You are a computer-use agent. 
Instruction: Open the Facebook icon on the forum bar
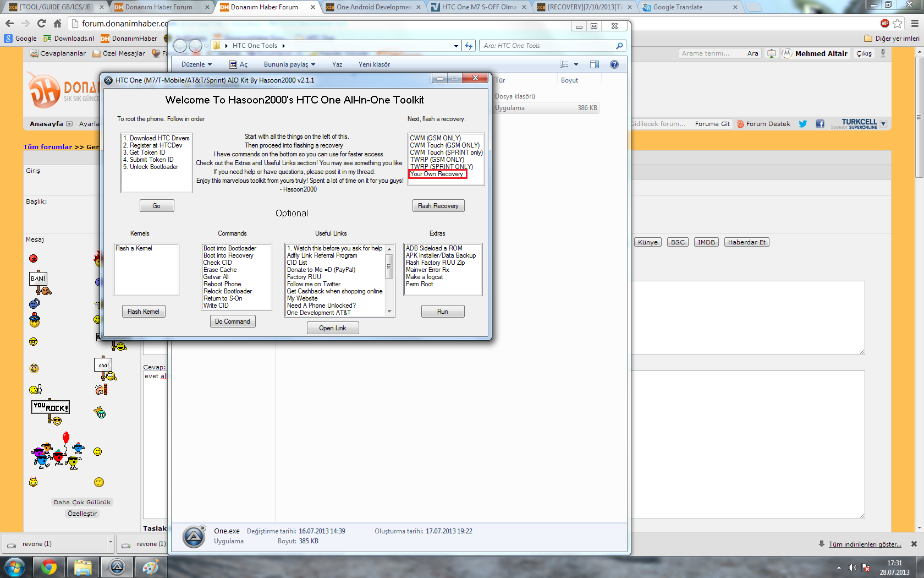point(820,124)
